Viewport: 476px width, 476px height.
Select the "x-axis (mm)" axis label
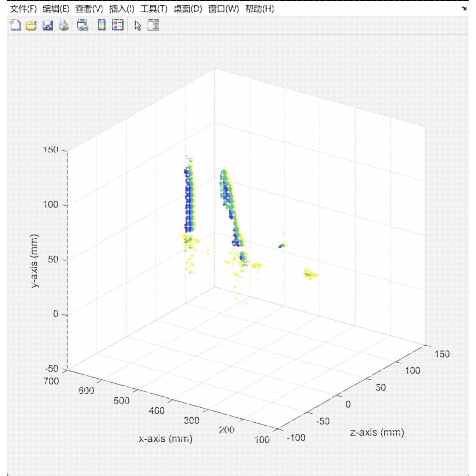pyautogui.click(x=166, y=438)
